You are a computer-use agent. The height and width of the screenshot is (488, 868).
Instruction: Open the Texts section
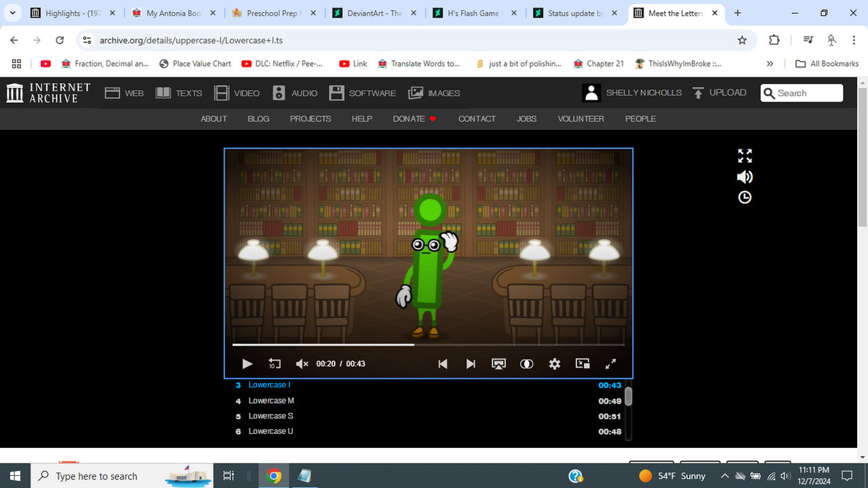179,93
